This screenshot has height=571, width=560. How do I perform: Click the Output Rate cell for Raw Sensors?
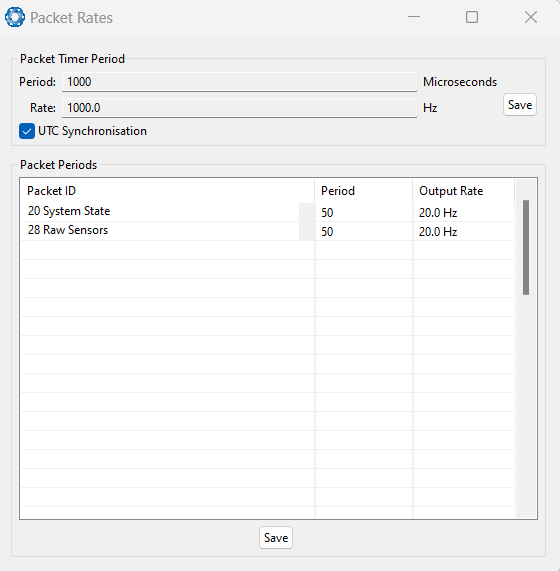[464, 231]
